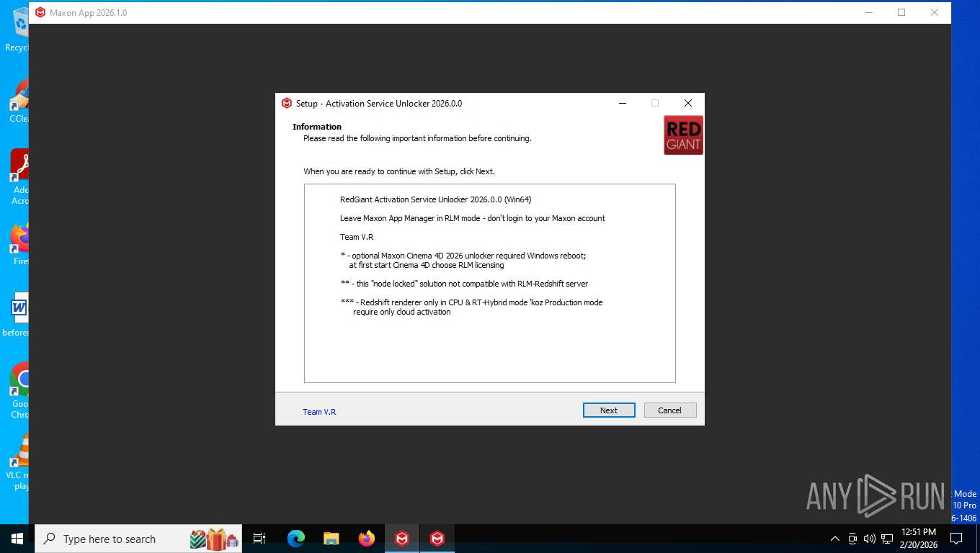980x553 pixels.
Task: Click the taskbar search box
Action: 139,539
